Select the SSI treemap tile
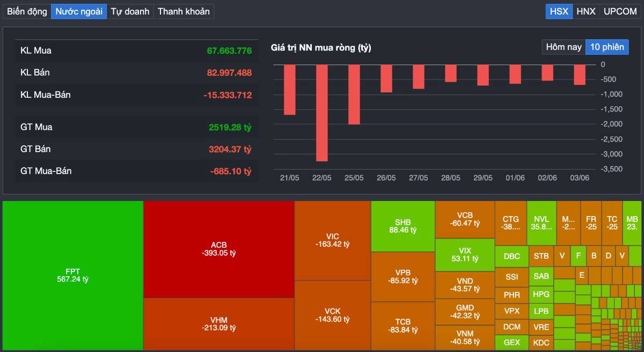The width and height of the screenshot is (644, 352). [512, 277]
